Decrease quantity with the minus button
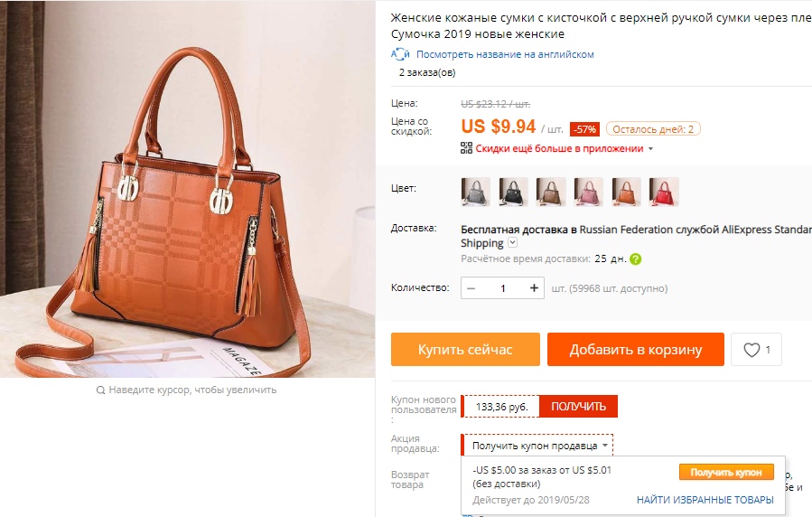812x517 pixels. click(471, 288)
